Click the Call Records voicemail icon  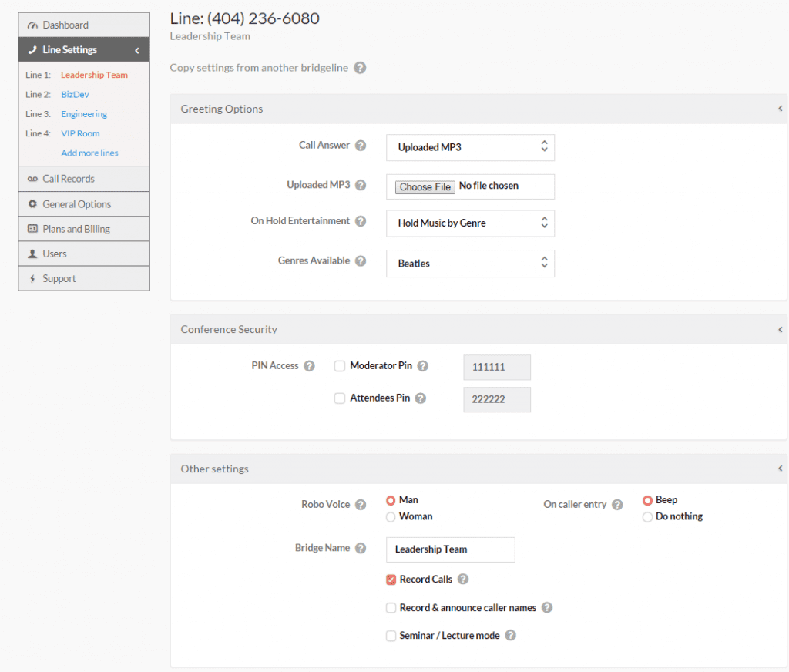pos(32,180)
